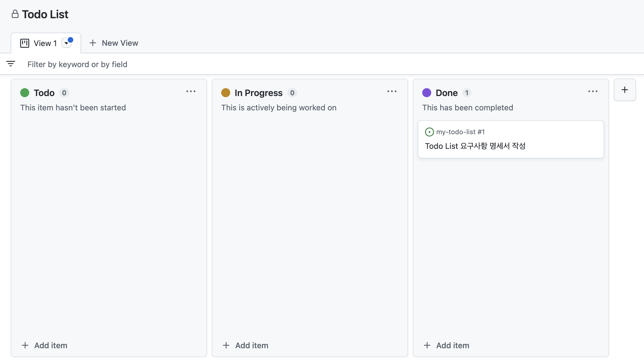Click the Done column heading

coord(447,93)
